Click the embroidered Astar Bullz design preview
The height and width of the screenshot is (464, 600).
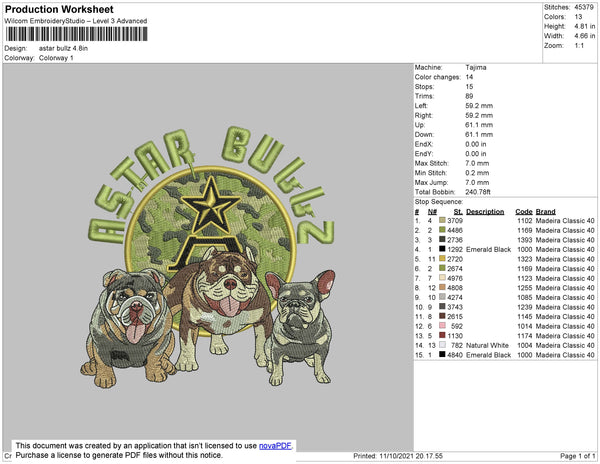tap(208, 257)
